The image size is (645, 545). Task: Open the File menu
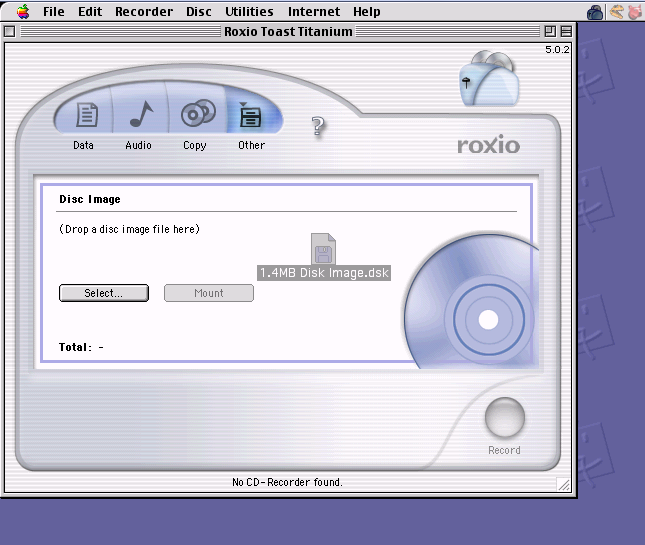pos(53,12)
